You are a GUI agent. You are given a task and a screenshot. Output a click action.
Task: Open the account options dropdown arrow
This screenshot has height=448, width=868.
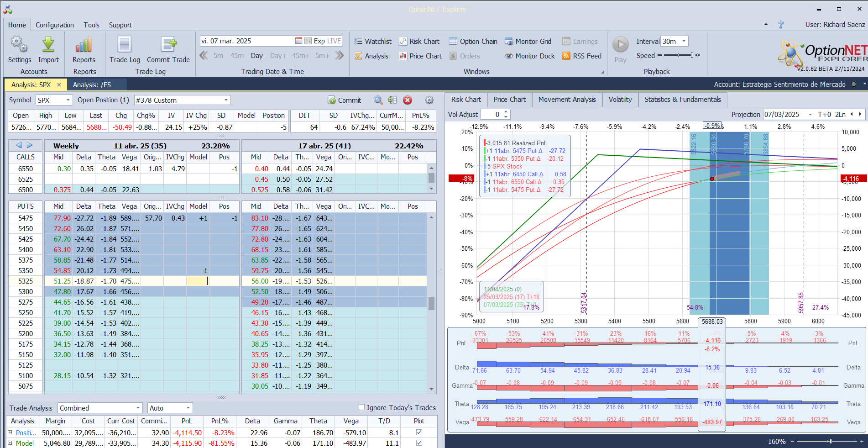(864, 84)
